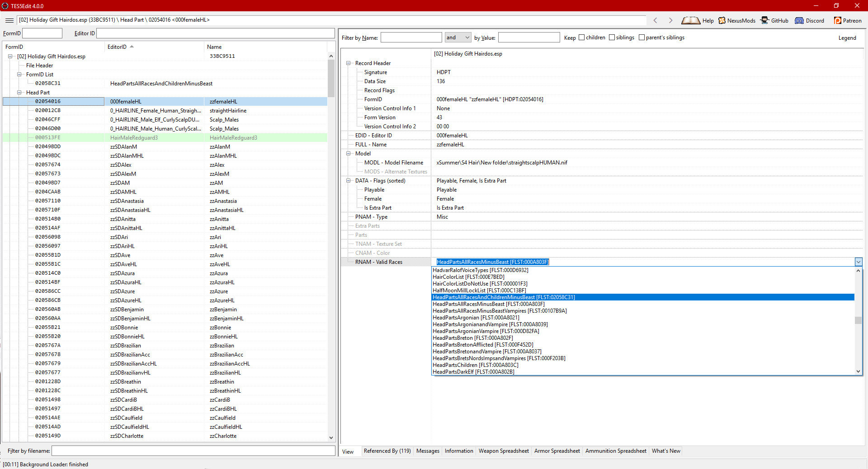Collapse the Head Part tree node
Viewport: 868px width, 469px height.
pyautogui.click(x=19, y=93)
